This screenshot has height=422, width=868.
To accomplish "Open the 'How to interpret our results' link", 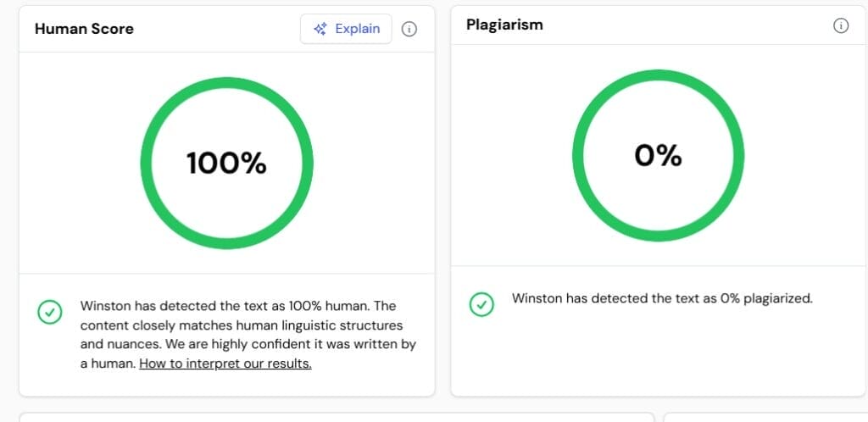I will [x=225, y=364].
